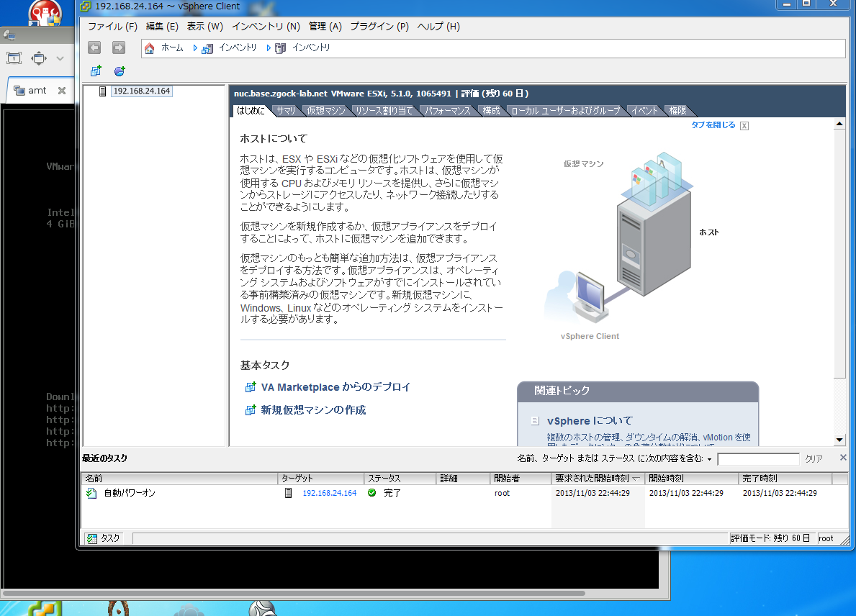Switch to the 構成 tab
Image resolution: width=856 pixels, height=616 pixels.
coord(491,111)
